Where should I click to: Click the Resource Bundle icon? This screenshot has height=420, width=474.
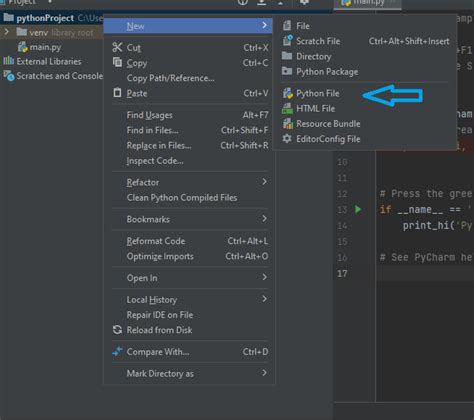click(287, 123)
